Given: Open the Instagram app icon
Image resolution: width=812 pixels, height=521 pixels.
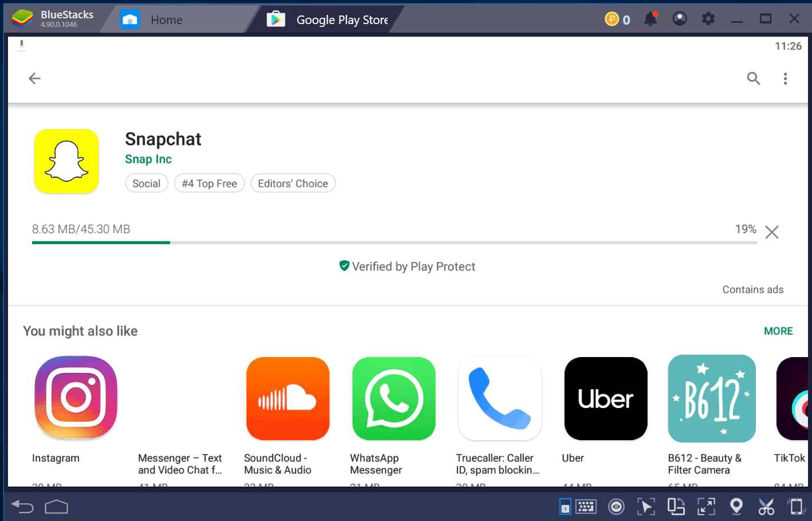Looking at the screenshot, I should point(76,398).
